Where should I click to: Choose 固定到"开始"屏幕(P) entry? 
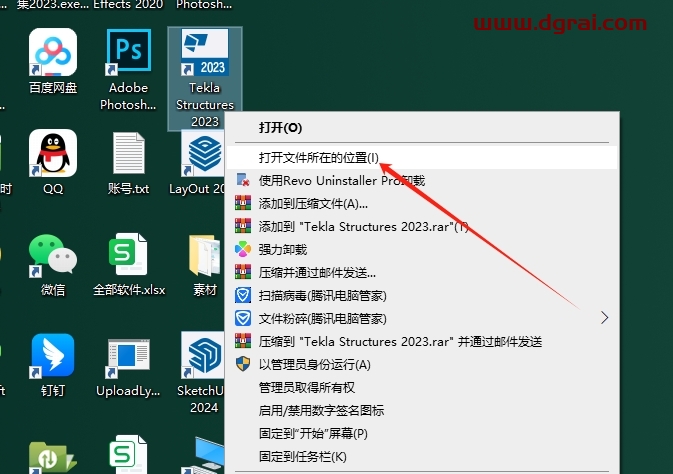421,433
